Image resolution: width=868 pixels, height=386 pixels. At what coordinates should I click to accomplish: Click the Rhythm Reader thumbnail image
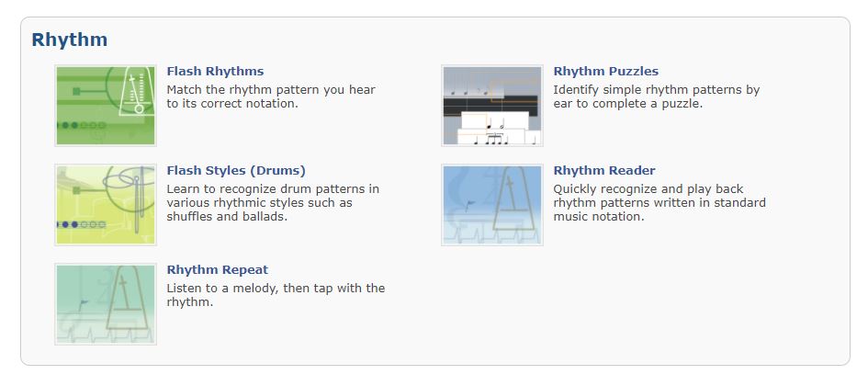click(x=491, y=205)
